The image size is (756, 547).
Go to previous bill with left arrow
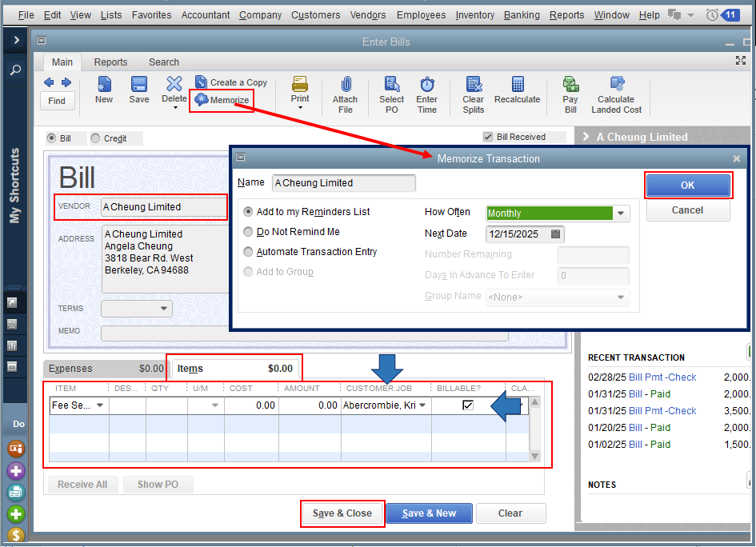point(49,82)
